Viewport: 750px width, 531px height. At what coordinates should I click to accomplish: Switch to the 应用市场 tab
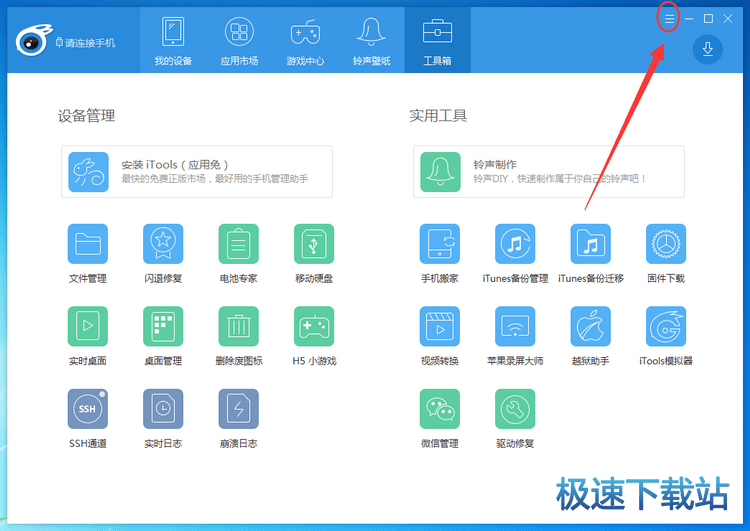pyautogui.click(x=239, y=40)
